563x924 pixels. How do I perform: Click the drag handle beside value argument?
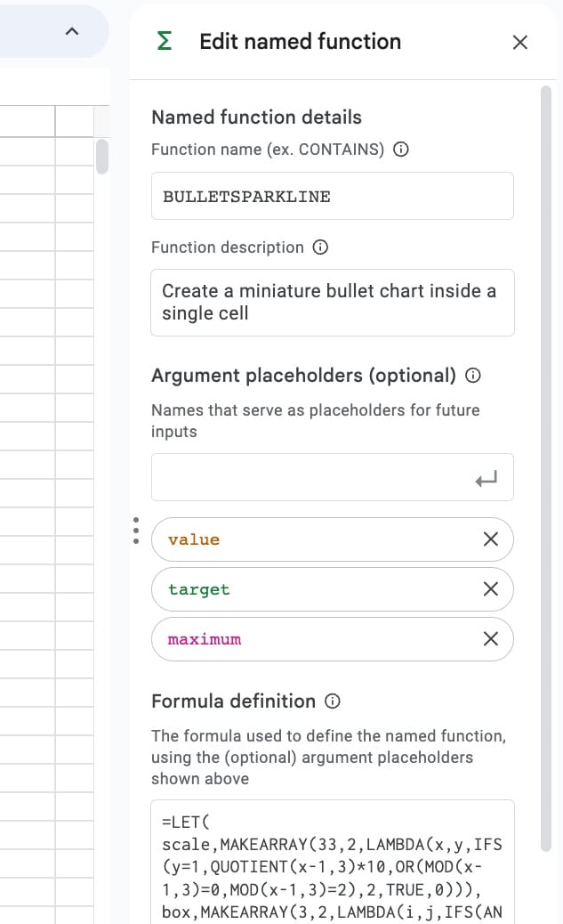coord(136,530)
